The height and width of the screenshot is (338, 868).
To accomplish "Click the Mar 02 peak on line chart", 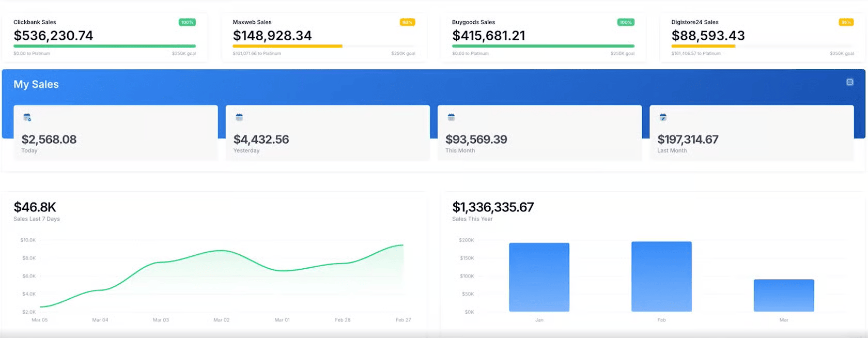I will coord(222,251).
